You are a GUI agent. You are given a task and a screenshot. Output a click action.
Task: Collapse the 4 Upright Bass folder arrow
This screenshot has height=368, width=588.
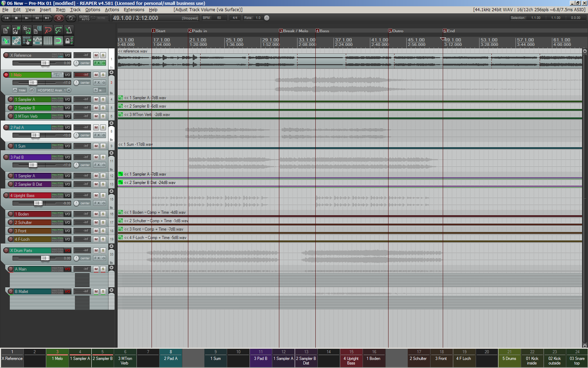111,191
